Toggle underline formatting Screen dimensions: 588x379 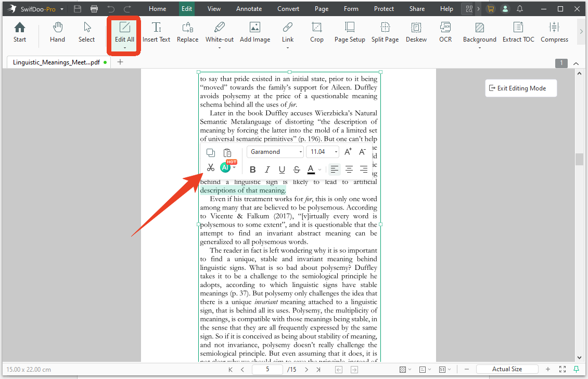pyautogui.click(x=282, y=169)
